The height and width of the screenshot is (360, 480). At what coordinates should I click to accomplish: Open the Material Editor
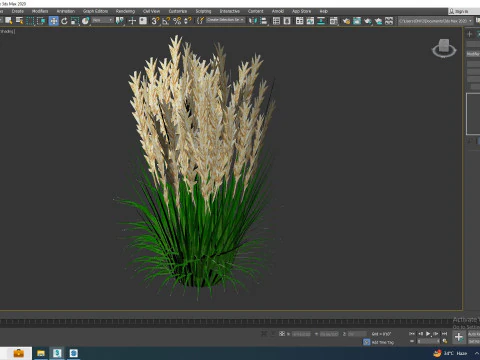[x=333, y=21]
